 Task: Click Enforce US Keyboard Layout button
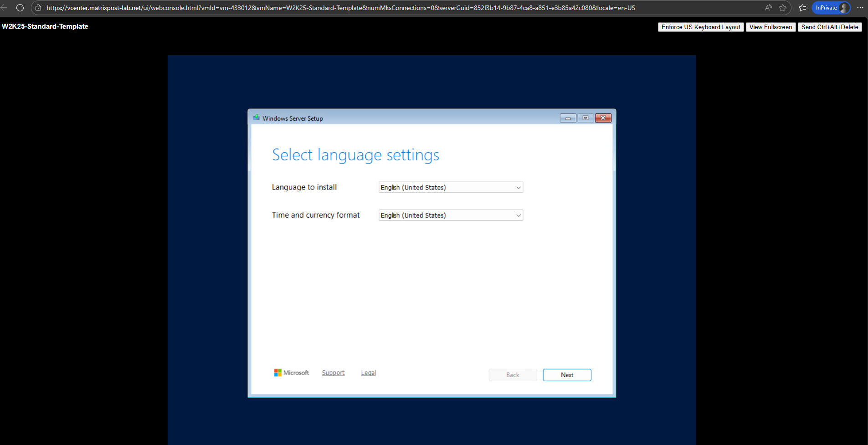click(701, 27)
